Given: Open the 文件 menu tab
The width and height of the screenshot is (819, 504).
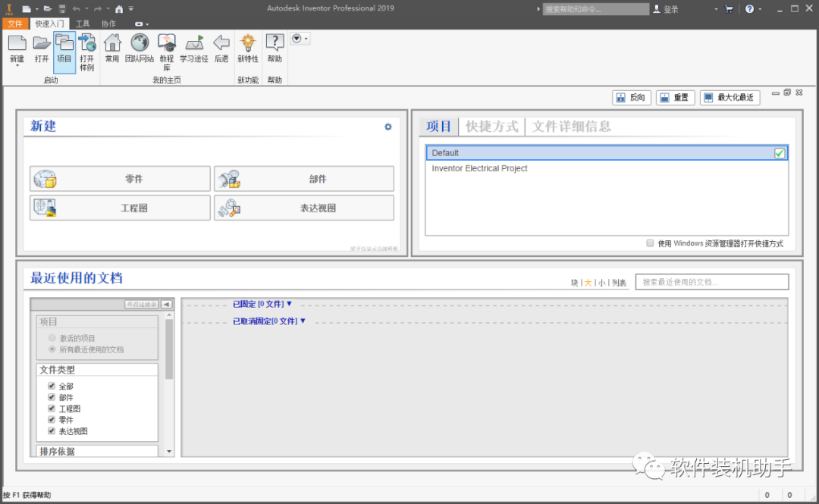Looking at the screenshot, I should [x=15, y=24].
